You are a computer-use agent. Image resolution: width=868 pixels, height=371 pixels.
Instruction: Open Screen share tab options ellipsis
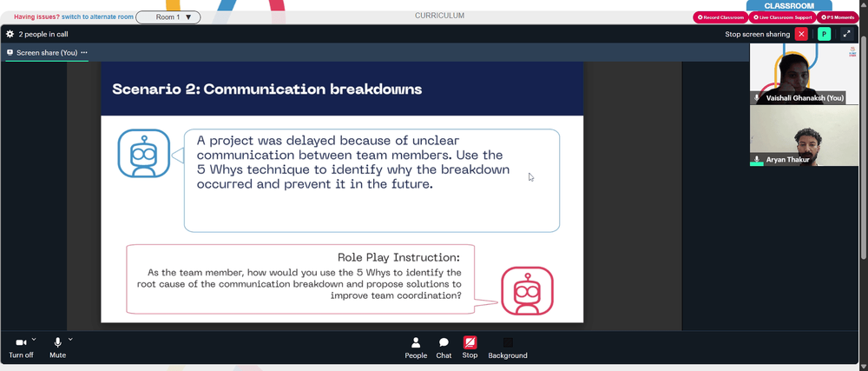click(84, 53)
